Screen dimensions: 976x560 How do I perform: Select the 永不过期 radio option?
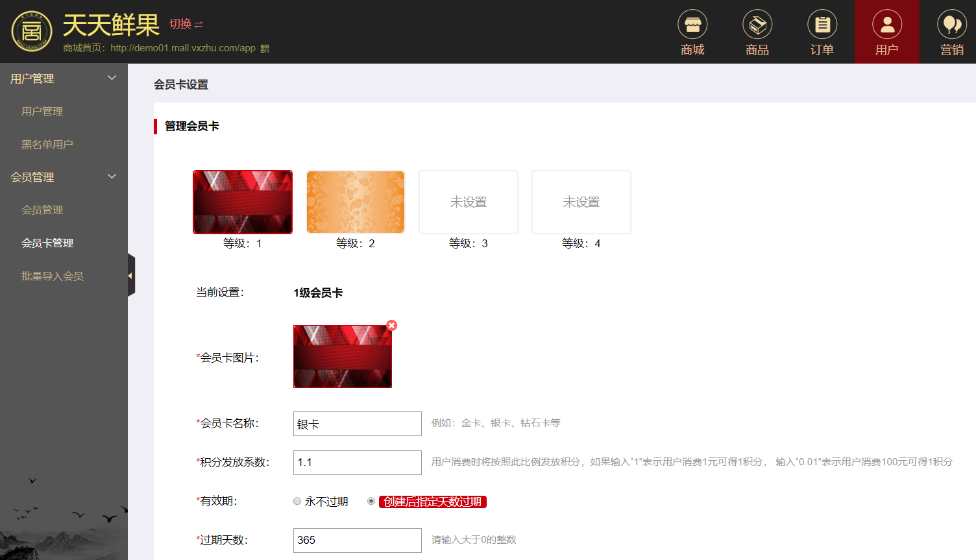click(x=297, y=501)
